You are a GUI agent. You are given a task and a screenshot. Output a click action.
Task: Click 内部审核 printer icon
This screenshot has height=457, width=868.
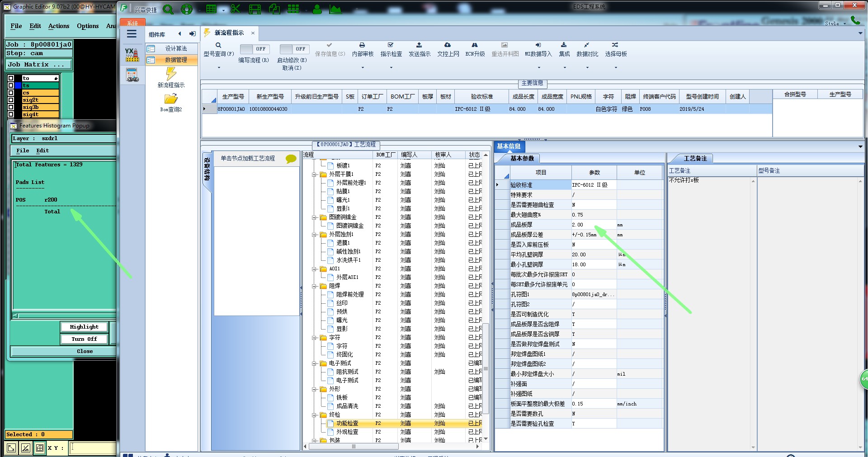[x=362, y=45]
